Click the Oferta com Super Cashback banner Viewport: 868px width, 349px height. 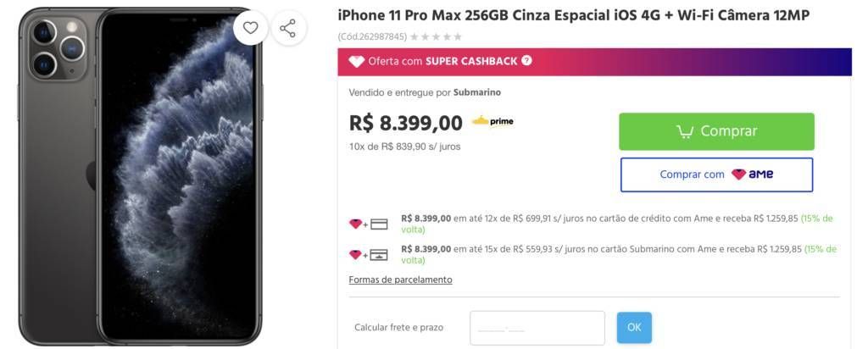(x=594, y=62)
